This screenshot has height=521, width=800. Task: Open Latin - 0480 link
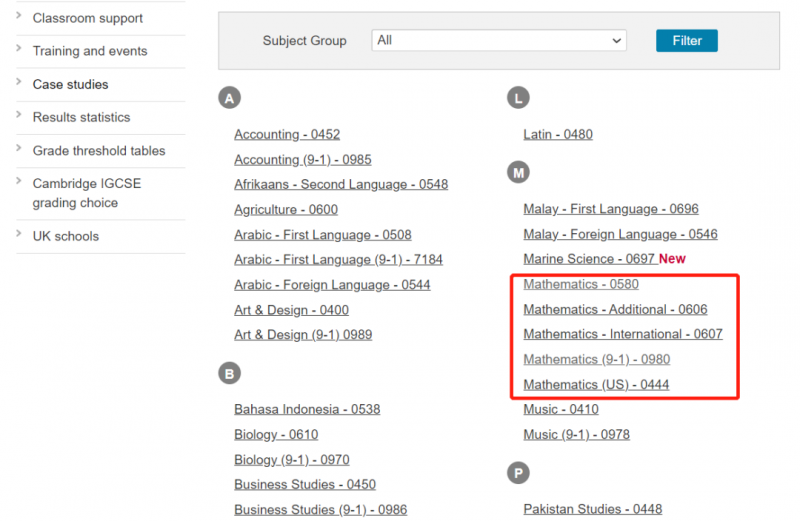(558, 134)
